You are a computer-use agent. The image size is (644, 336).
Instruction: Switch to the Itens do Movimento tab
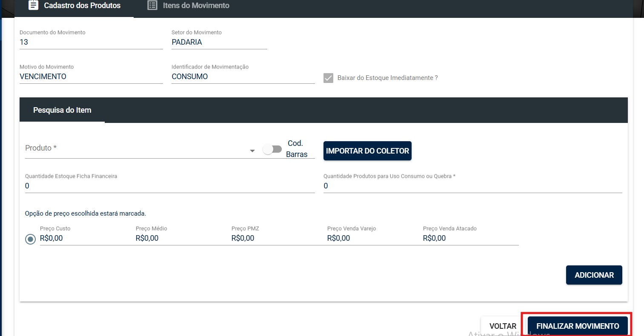188,6
